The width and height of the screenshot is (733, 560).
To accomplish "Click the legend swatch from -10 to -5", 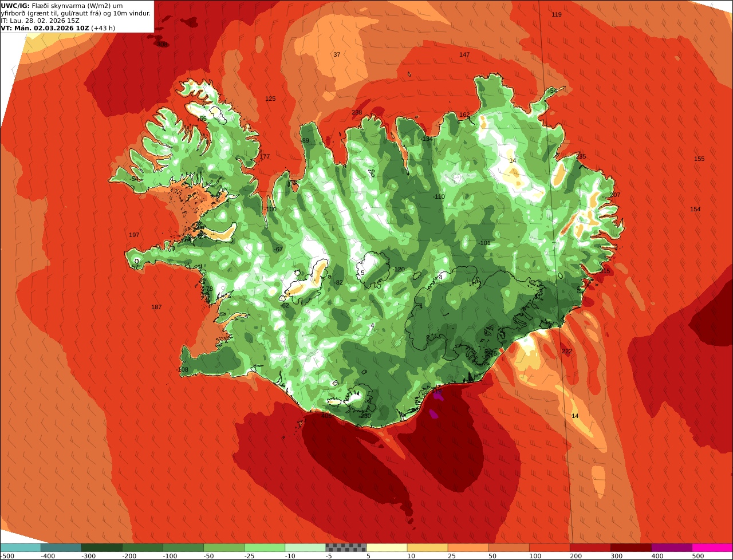I will (305, 547).
